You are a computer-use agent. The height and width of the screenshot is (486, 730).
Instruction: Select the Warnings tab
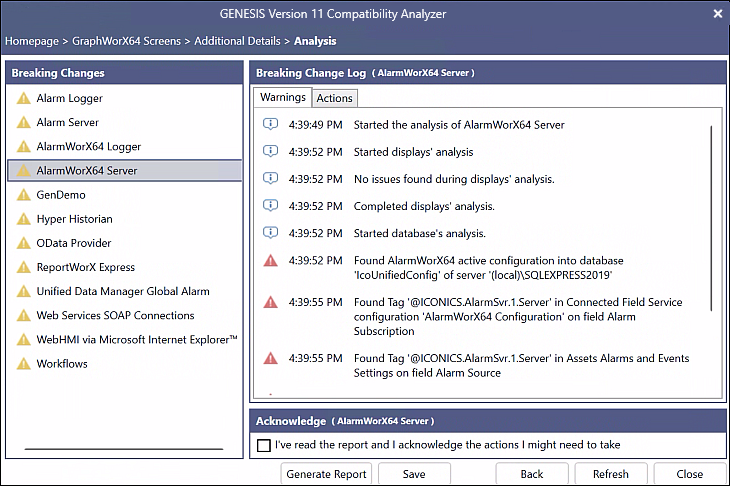point(283,97)
